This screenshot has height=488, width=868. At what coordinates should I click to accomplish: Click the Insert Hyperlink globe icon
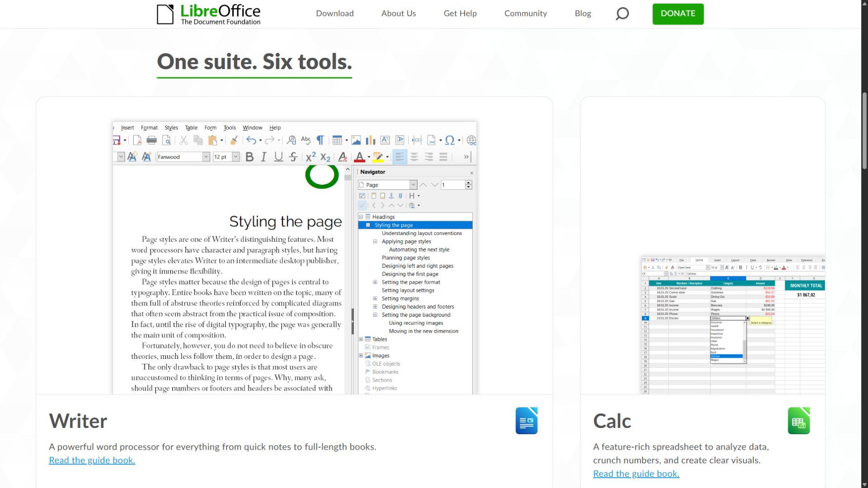(472, 141)
